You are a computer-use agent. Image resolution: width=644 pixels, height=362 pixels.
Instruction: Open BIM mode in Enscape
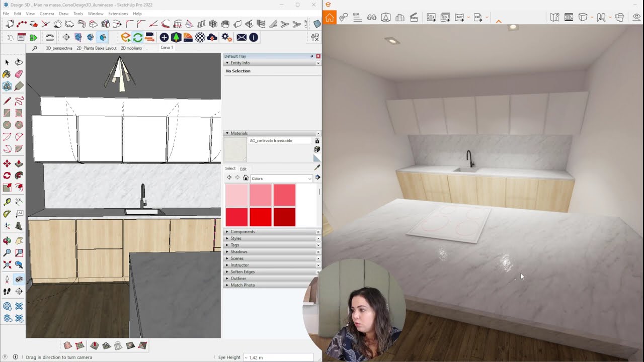click(357, 17)
